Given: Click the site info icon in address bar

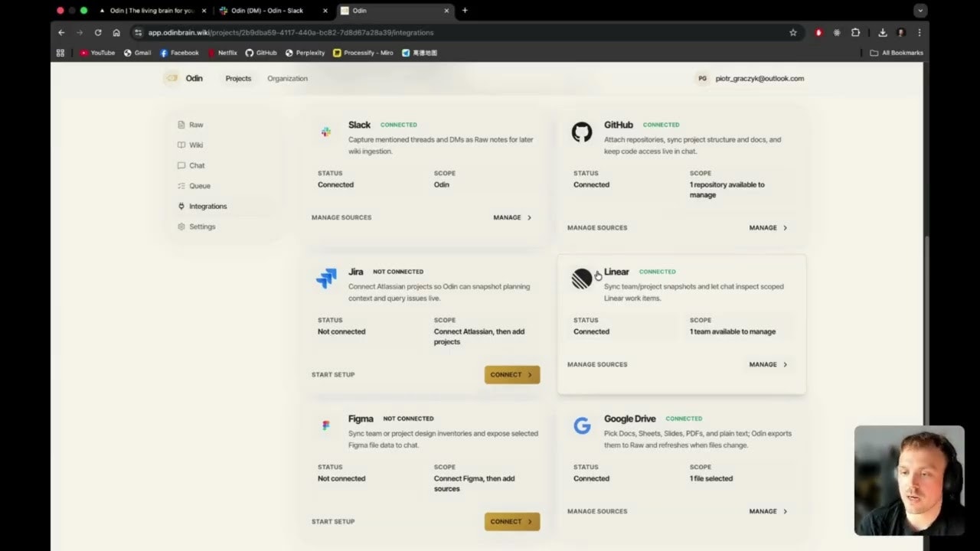Looking at the screenshot, I should point(138,33).
